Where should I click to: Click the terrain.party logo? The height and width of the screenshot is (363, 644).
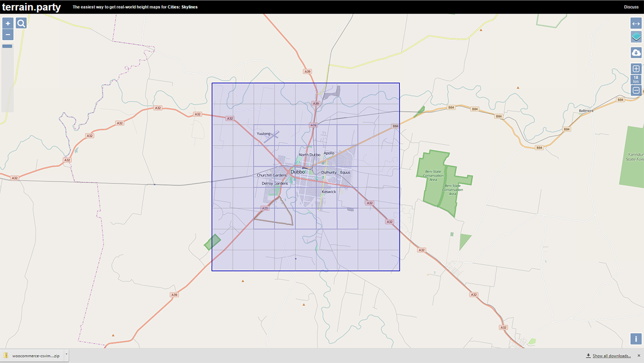click(x=31, y=7)
